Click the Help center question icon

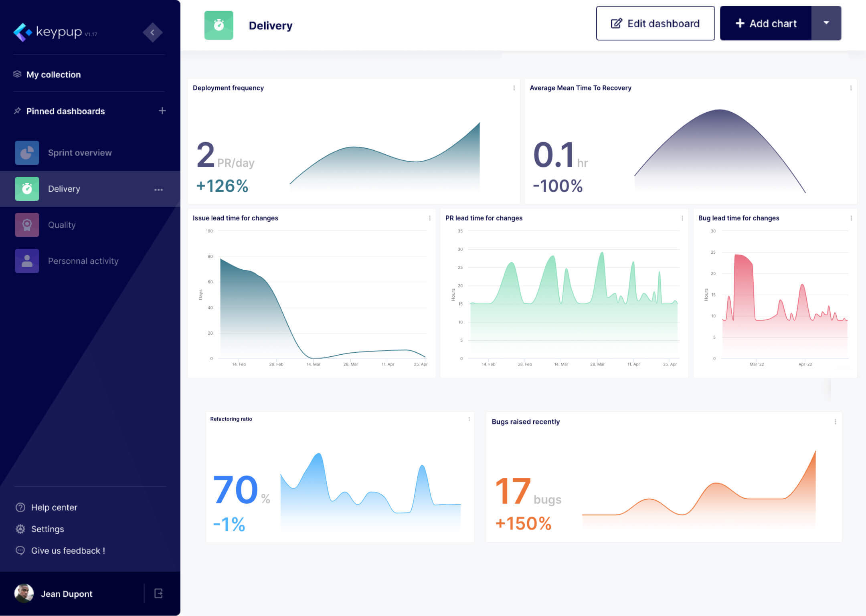point(20,507)
